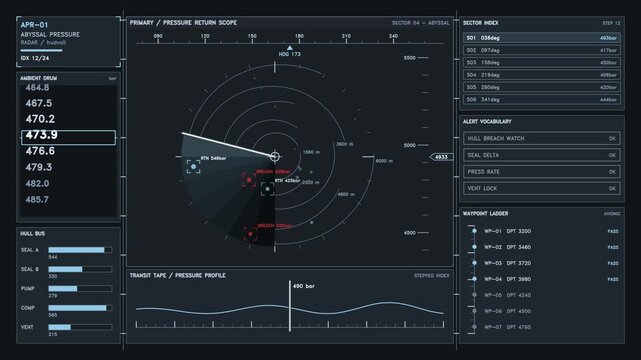The width and height of the screenshot is (641, 360).
Task: Select sector S01 036deg row
Action: (542, 38)
